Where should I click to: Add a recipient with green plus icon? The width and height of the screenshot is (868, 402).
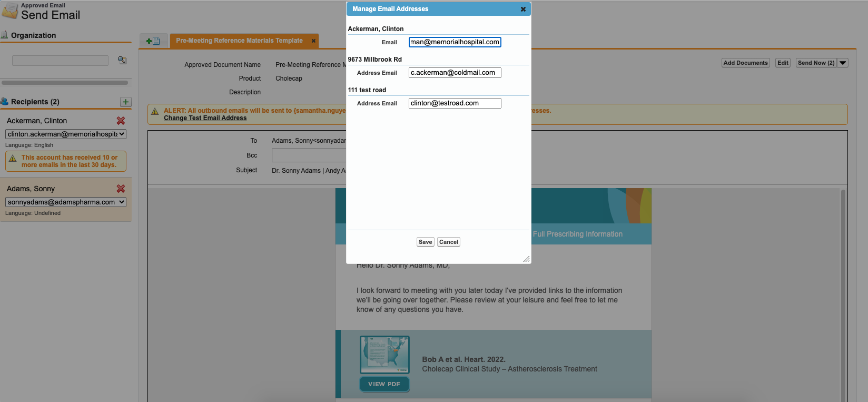click(126, 102)
